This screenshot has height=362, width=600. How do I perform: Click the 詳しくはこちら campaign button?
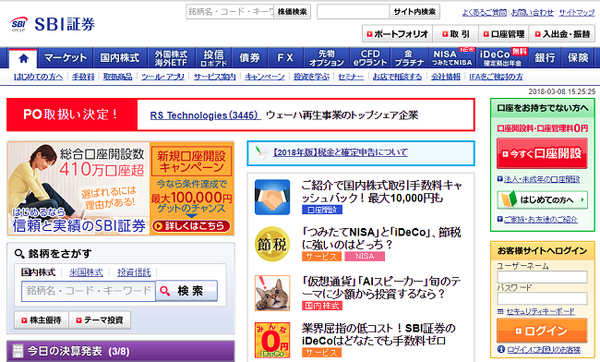pos(191,226)
